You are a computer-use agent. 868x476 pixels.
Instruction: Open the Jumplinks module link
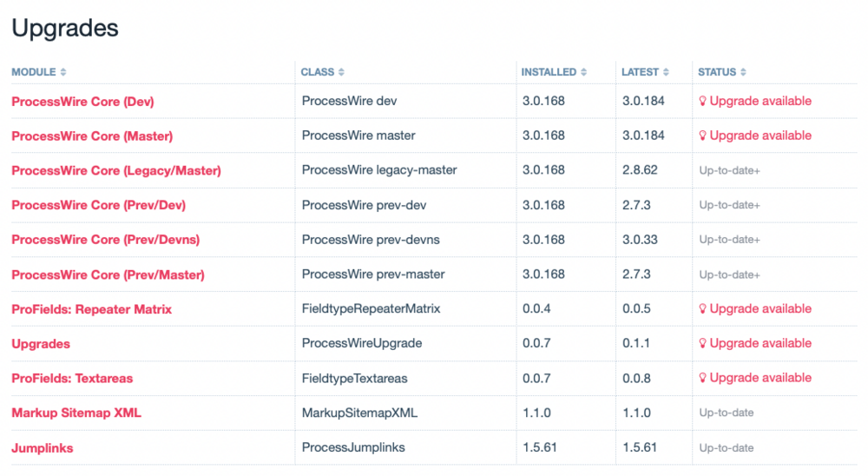point(42,447)
